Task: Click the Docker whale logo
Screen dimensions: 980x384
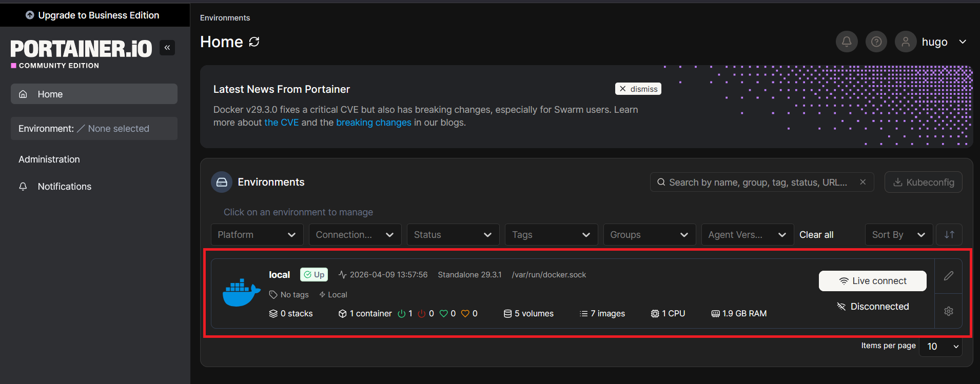Action: point(241,293)
